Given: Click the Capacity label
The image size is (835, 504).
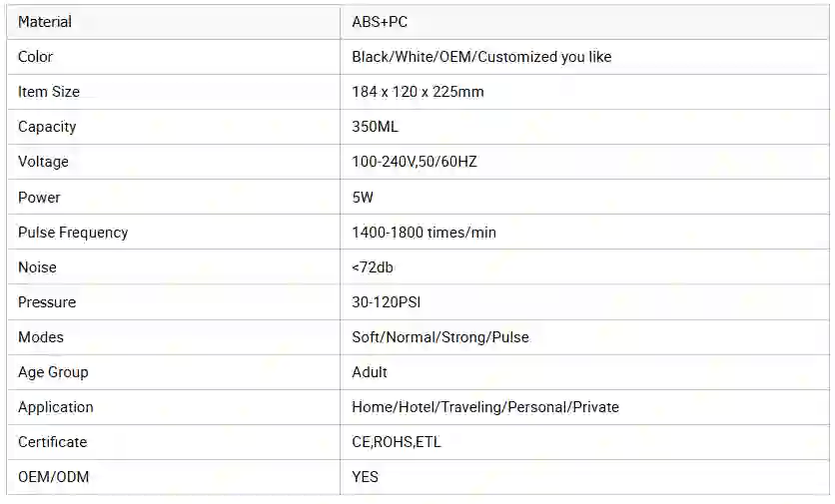Looking at the screenshot, I should [x=47, y=127].
